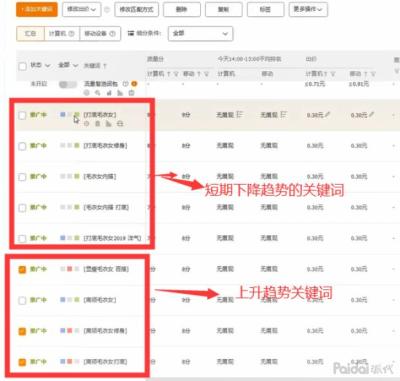Click the help icon next to 流量智选词包
400x381 pixels.
click(126, 84)
